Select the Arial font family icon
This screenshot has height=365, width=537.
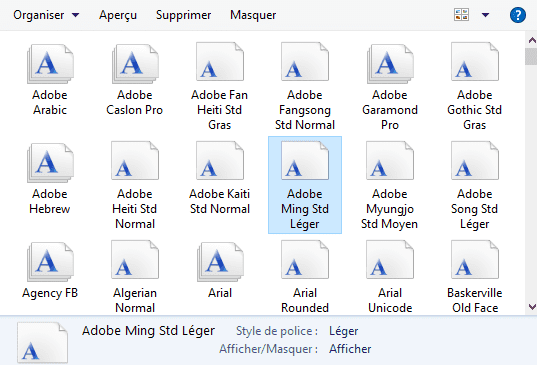[220, 262]
